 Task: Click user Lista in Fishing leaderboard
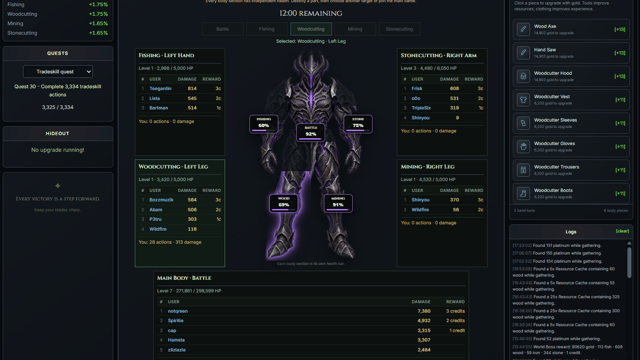click(x=154, y=98)
